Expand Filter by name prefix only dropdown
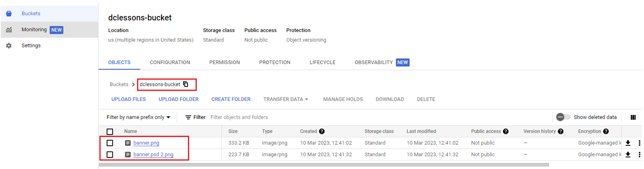Viewport: 644px width, 169px height. (138, 117)
